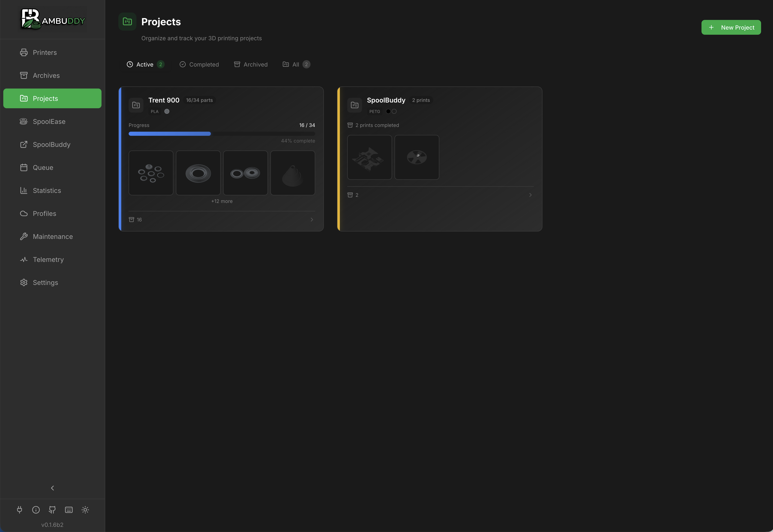The height and width of the screenshot is (532, 773).
Task: Open Trent 900 project via chevron arrow
Action: [312, 219]
